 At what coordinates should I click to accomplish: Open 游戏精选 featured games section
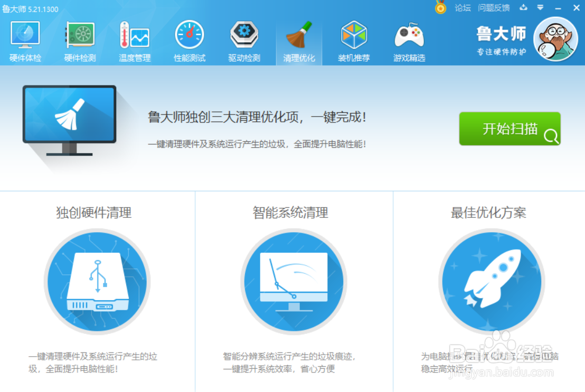409,41
